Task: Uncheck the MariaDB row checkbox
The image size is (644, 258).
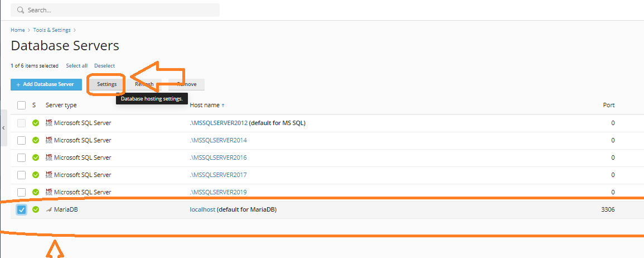Action: [21, 210]
